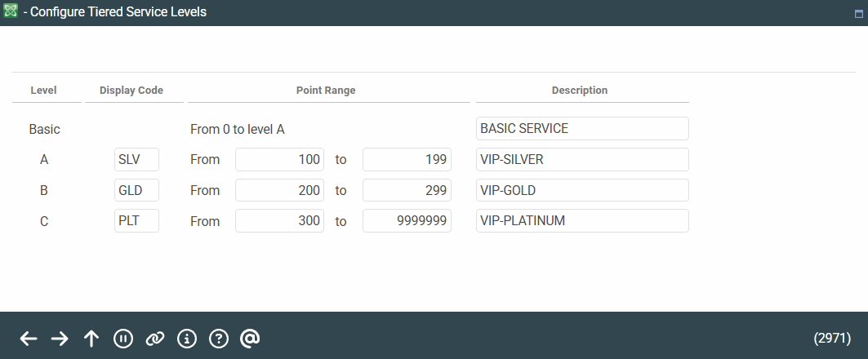This screenshot has height=359, width=868.
Task: Edit Level A 'to' value 199
Action: click(x=407, y=160)
